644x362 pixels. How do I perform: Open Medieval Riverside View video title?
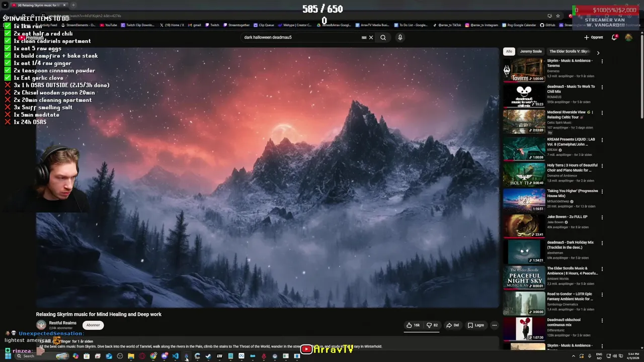coord(570,115)
